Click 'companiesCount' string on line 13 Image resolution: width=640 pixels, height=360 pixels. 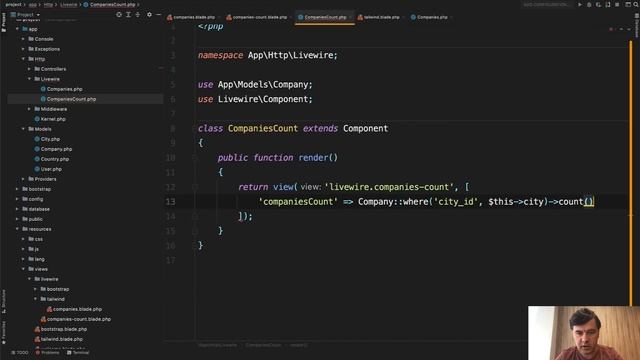[x=298, y=202]
